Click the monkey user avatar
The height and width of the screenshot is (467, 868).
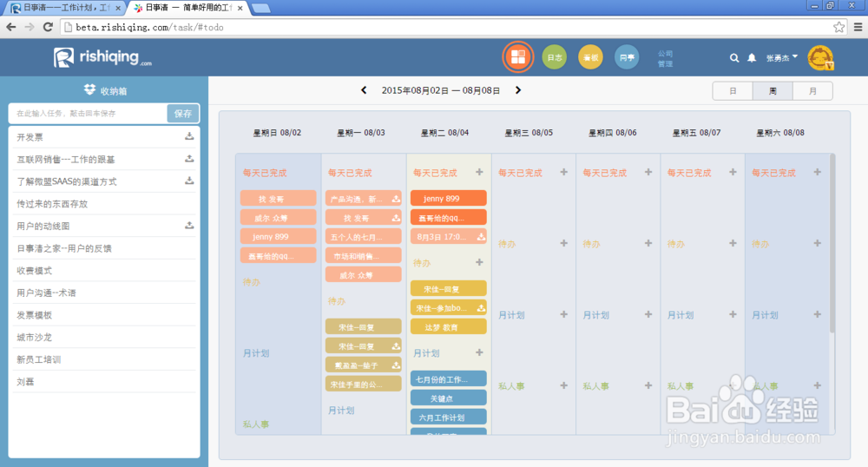coord(820,57)
